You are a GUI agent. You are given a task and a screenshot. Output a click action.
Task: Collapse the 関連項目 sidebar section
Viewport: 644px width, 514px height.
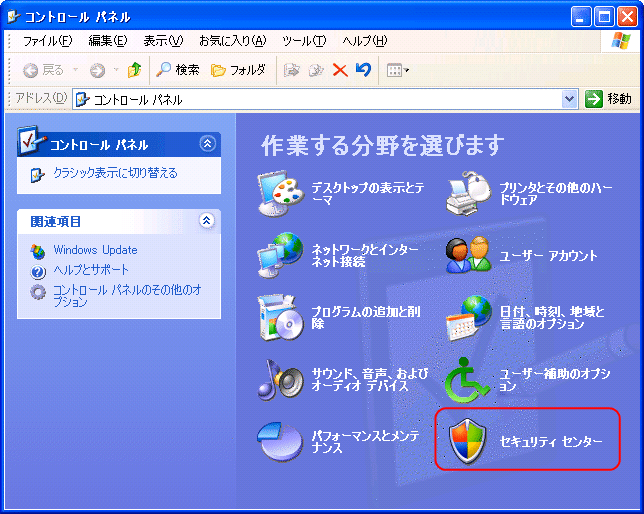pyautogui.click(x=207, y=221)
